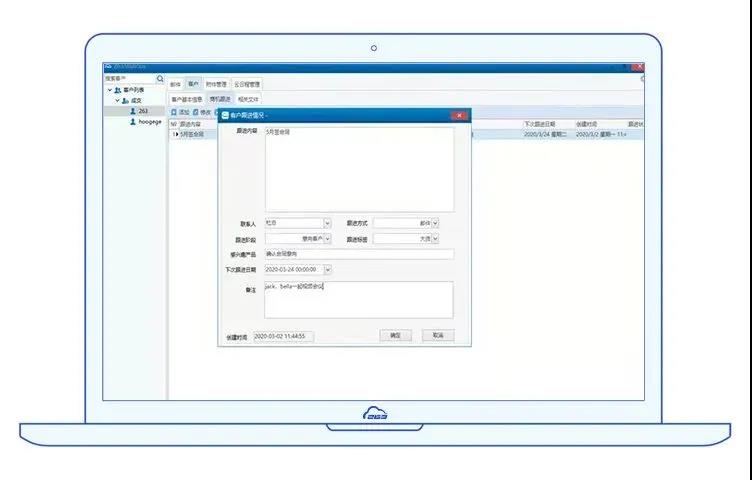This screenshot has height=480, width=752.
Task: Click the 取消 button
Action: click(x=437, y=335)
